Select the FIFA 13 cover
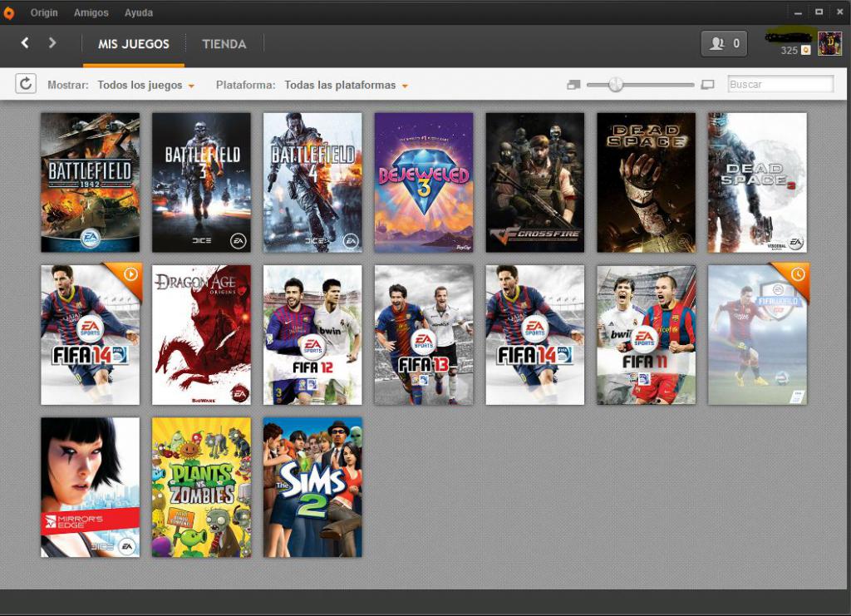 click(x=424, y=335)
